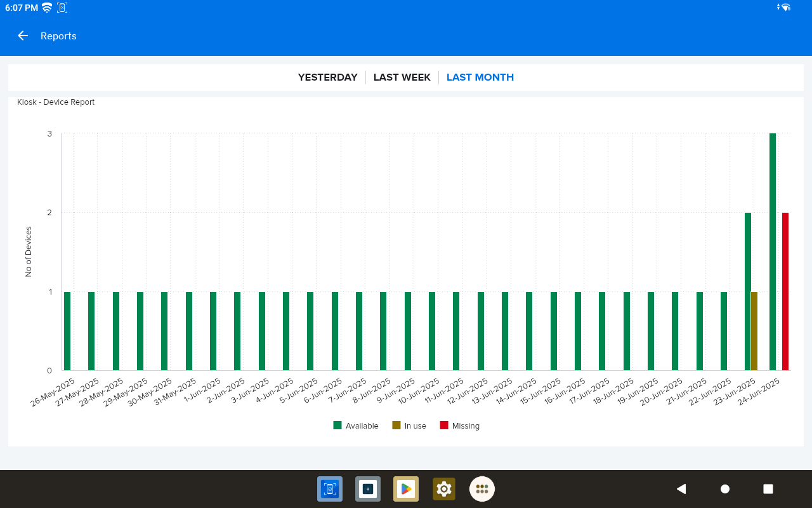Switch to the LAST WEEK tab
This screenshot has height=508, width=812.
pos(402,77)
